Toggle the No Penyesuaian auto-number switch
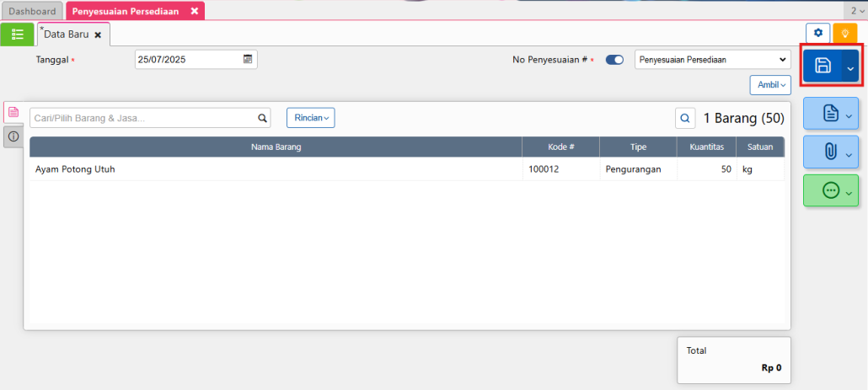This screenshot has width=868, height=390. point(614,60)
